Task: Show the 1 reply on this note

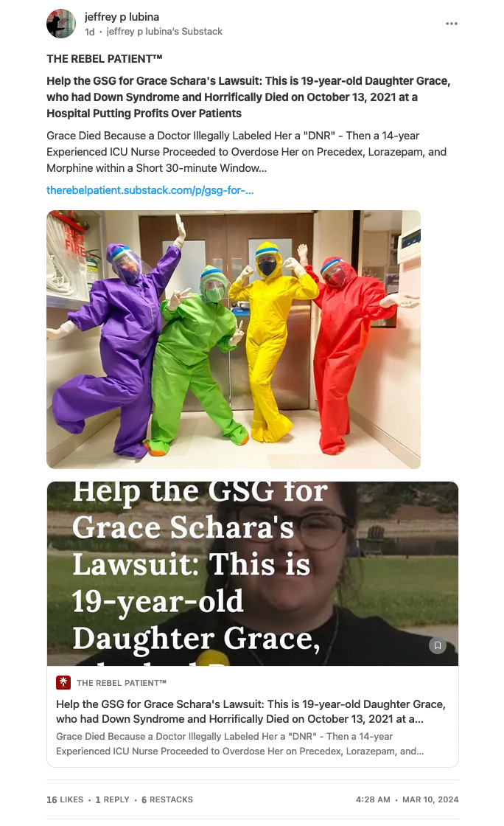Action: [x=112, y=799]
